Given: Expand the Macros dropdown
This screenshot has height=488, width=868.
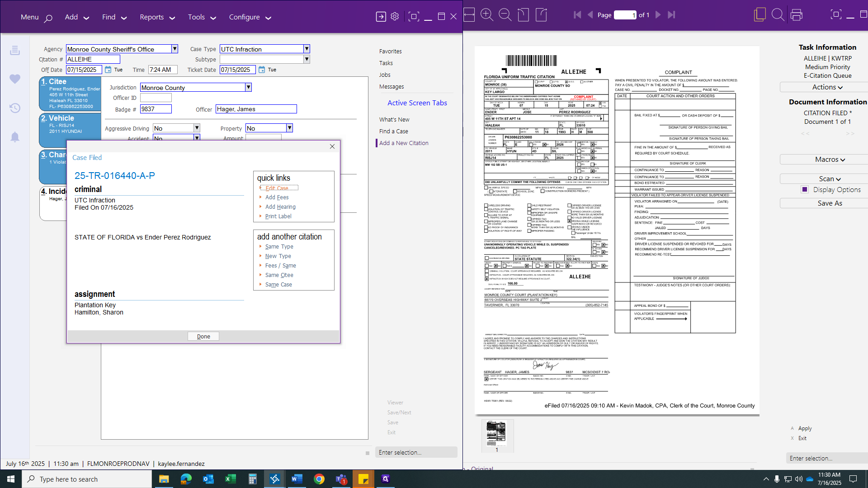Looking at the screenshot, I should (830, 159).
